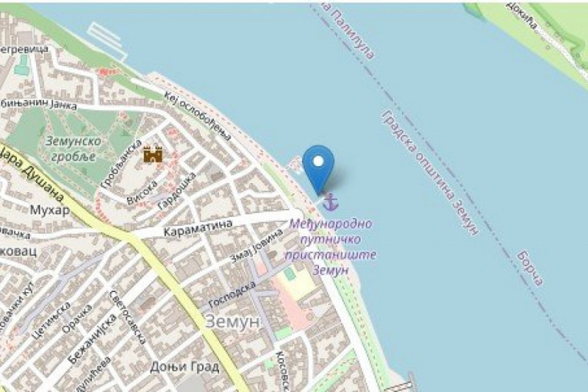Click the Висока street label
This screenshot has height=392, width=588.
[141, 193]
